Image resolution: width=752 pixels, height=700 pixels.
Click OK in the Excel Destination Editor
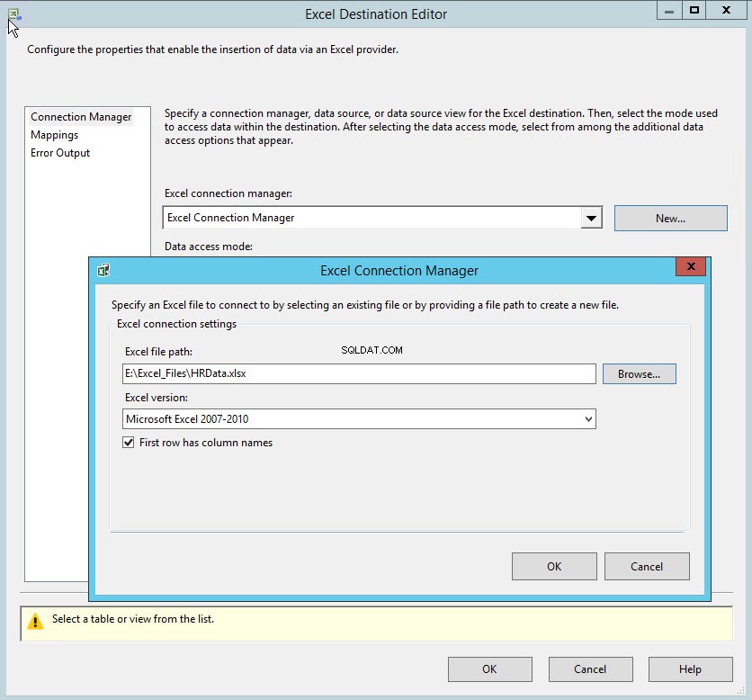pyautogui.click(x=489, y=669)
